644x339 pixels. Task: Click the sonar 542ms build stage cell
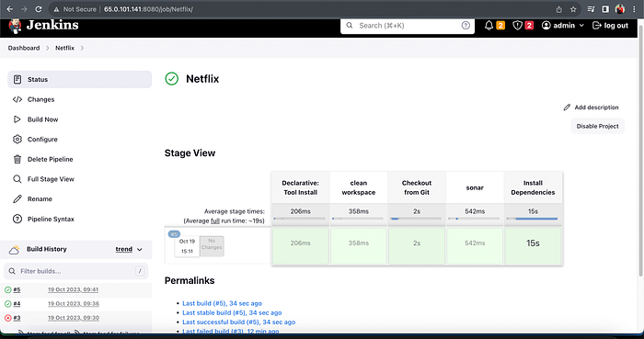pyautogui.click(x=475, y=246)
